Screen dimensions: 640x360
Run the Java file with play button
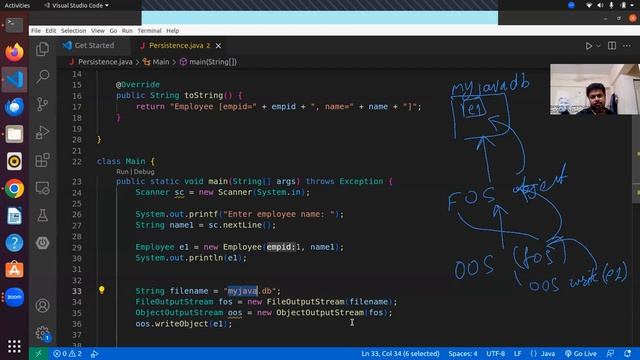(x=589, y=46)
